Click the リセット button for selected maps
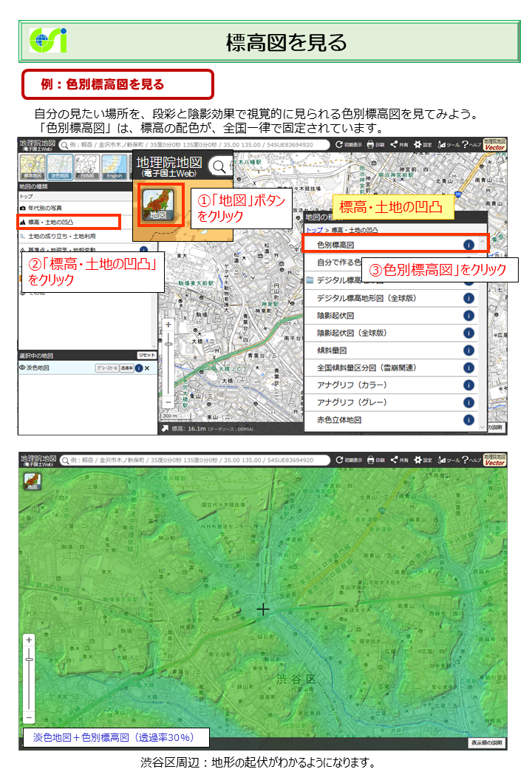 pyautogui.click(x=146, y=355)
